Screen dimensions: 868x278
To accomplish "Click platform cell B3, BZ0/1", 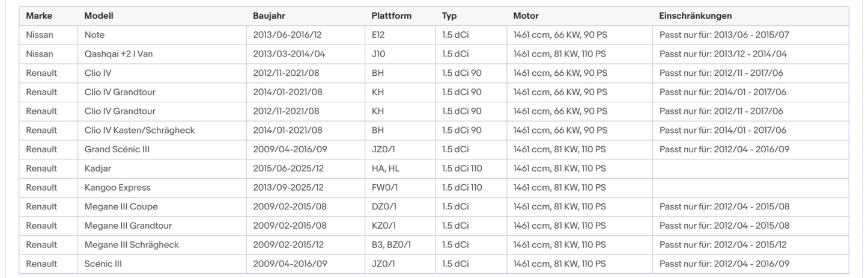I will pos(391,245).
